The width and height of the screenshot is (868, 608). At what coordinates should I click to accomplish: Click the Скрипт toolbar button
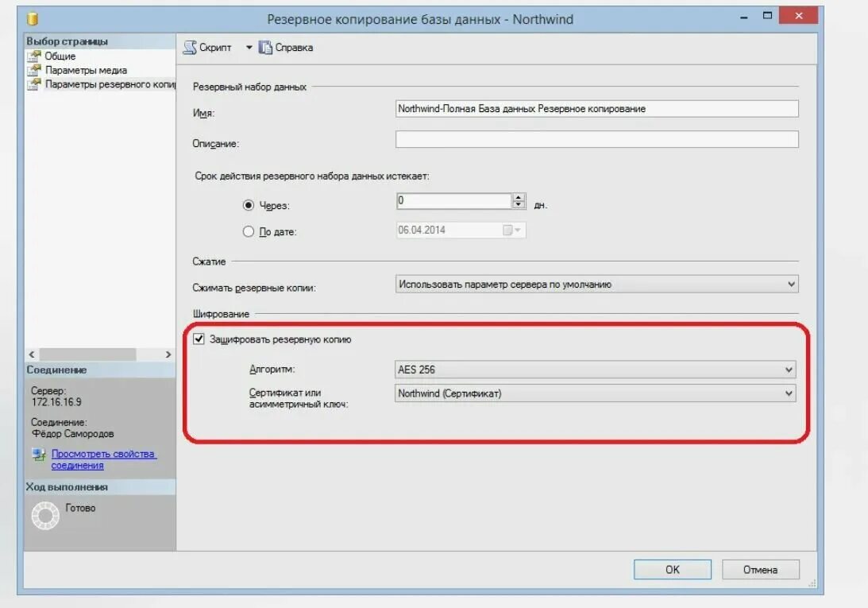pyautogui.click(x=207, y=48)
